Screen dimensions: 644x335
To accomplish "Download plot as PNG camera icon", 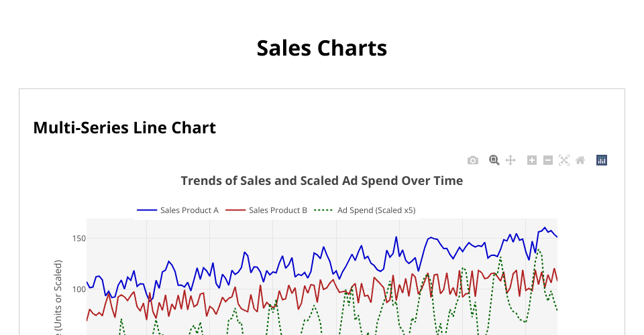I will coord(473,160).
